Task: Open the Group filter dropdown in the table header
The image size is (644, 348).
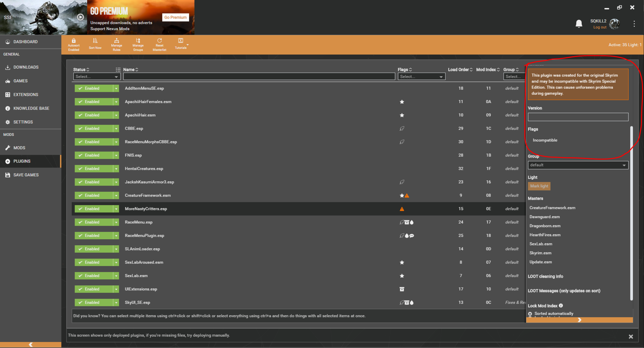Action: coord(514,77)
